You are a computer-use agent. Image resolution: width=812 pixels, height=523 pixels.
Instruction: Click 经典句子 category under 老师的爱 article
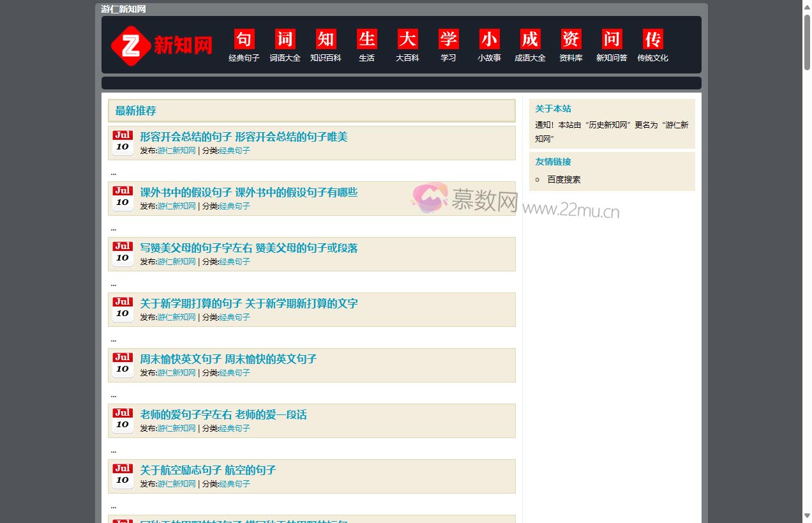click(x=235, y=428)
